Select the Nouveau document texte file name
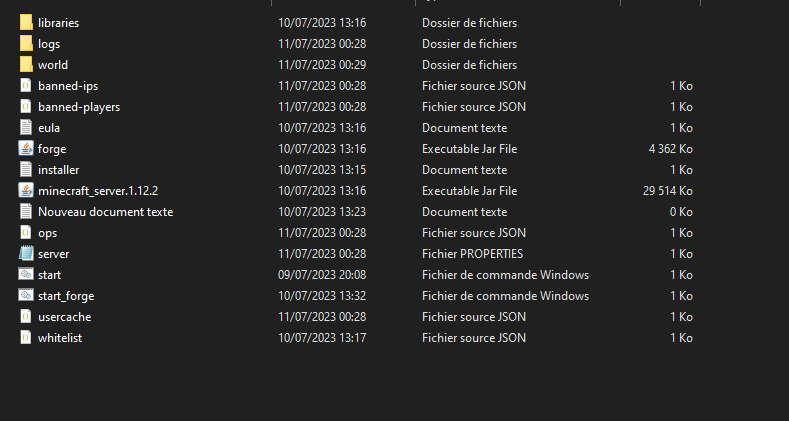 [105, 211]
